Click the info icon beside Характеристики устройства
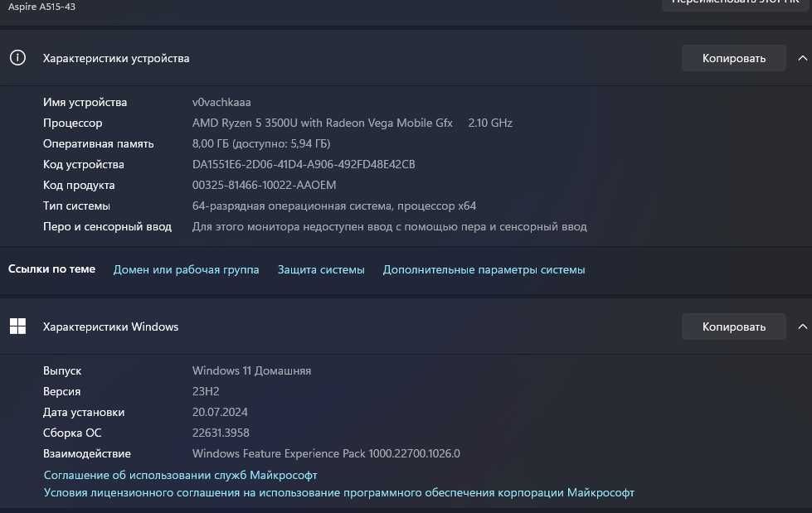 click(x=17, y=57)
